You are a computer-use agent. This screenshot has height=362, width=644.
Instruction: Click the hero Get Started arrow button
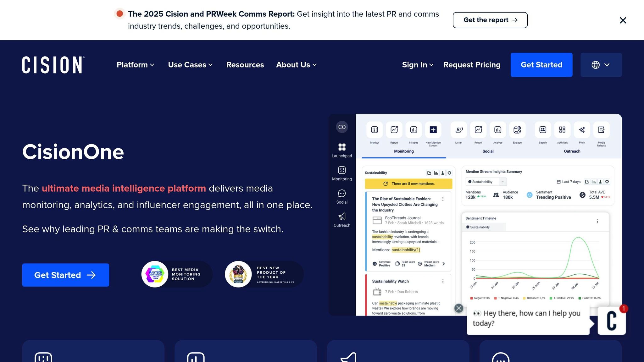tap(65, 275)
